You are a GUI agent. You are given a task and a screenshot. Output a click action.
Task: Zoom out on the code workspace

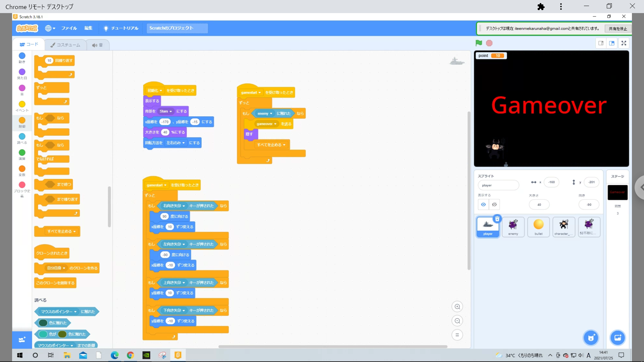[457, 321]
